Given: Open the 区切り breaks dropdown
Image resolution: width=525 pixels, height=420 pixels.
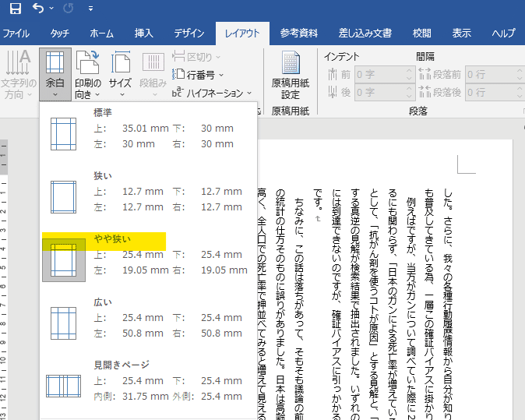Looking at the screenshot, I should point(196,57).
